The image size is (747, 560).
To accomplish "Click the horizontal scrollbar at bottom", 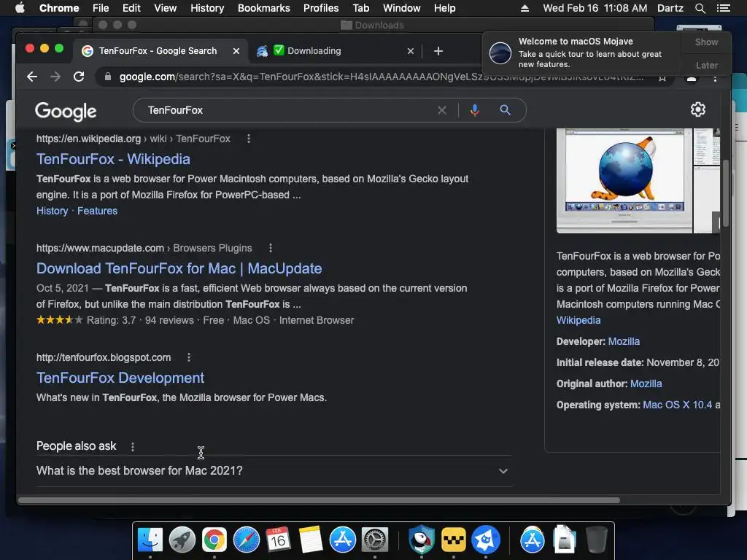I will point(320,500).
